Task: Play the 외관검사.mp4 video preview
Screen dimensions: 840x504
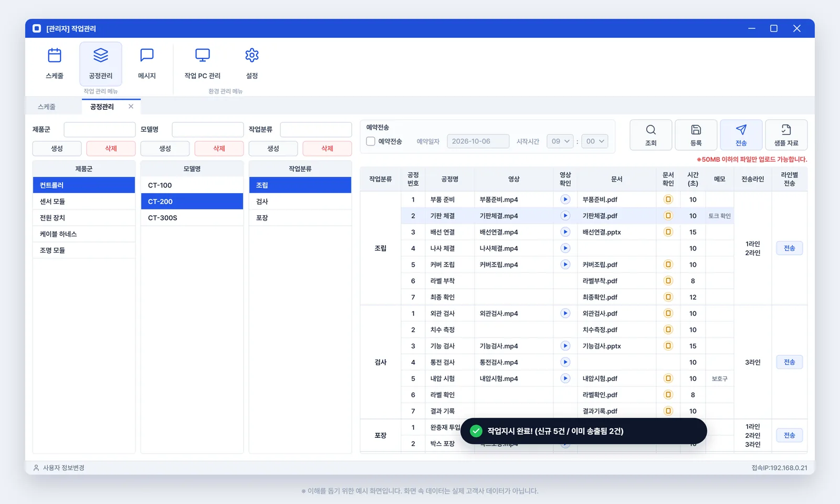Action: tap(565, 313)
